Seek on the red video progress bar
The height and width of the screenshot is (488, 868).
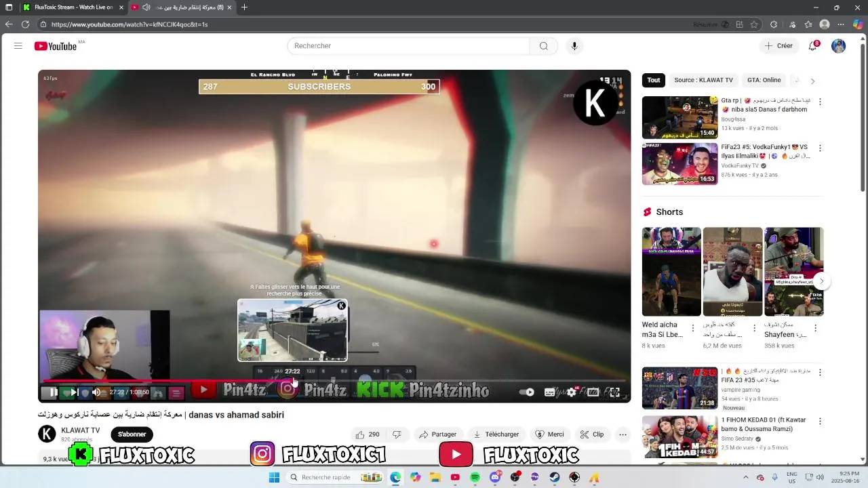[334, 381]
